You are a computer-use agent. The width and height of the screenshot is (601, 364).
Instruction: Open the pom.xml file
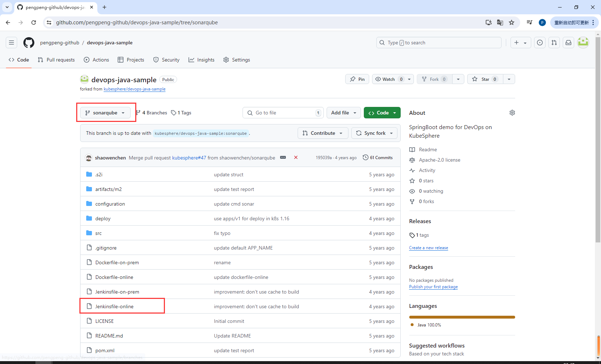[105, 350]
